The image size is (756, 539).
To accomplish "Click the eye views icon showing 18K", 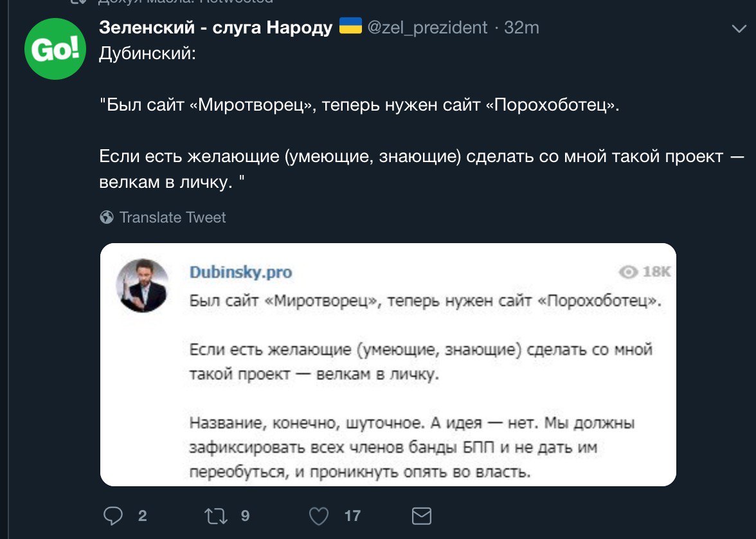I will click(x=628, y=272).
